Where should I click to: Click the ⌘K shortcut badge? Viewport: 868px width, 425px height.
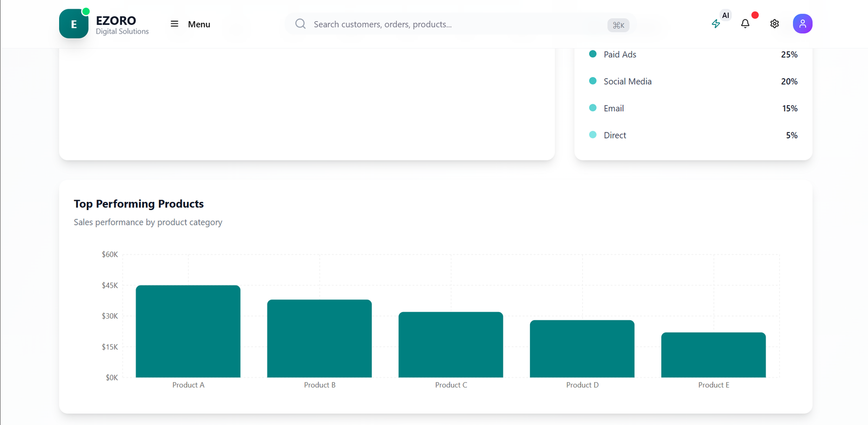[618, 25]
